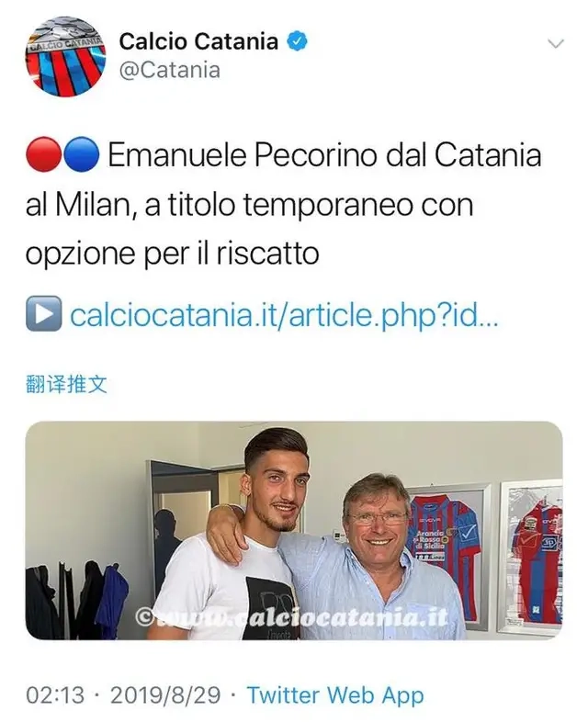Expand the tweet options chevron

pyautogui.click(x=556, y=44)
